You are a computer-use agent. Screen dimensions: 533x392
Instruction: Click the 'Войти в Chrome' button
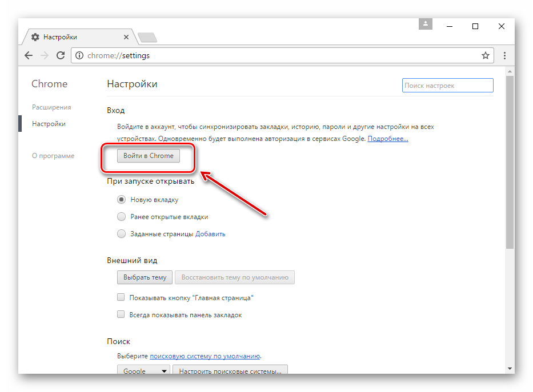149,156
